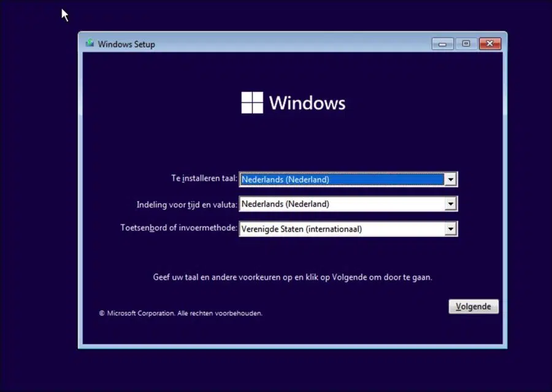Screen dimensions: 552x392
Task: Open the 'Toetsenbord of invoermethode' dropdown arrow
Action: click(450, 229)
